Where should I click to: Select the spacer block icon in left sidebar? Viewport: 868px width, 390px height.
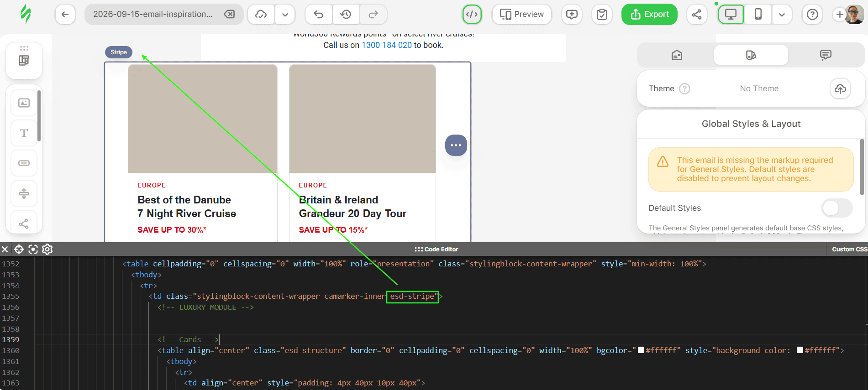click(24, 193)
